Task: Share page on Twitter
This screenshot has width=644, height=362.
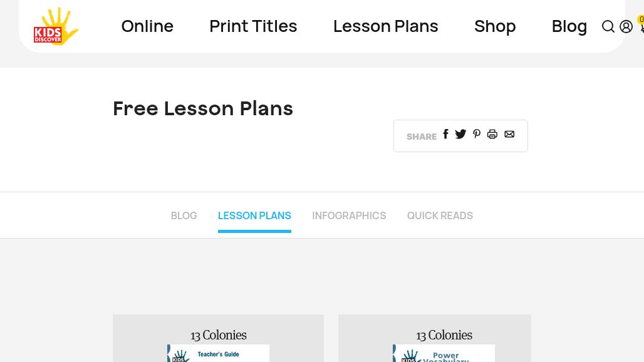Action: pos(460,134)
